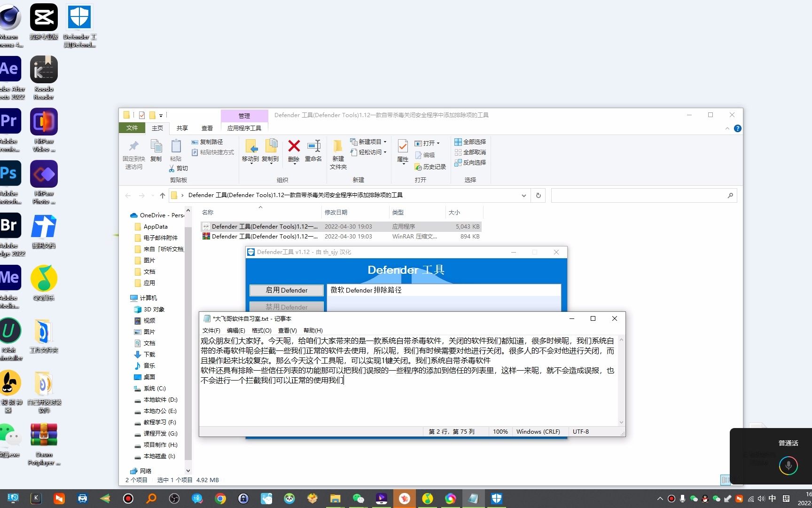Open Notepad 查看(V) menu

[x=287, y=330]
